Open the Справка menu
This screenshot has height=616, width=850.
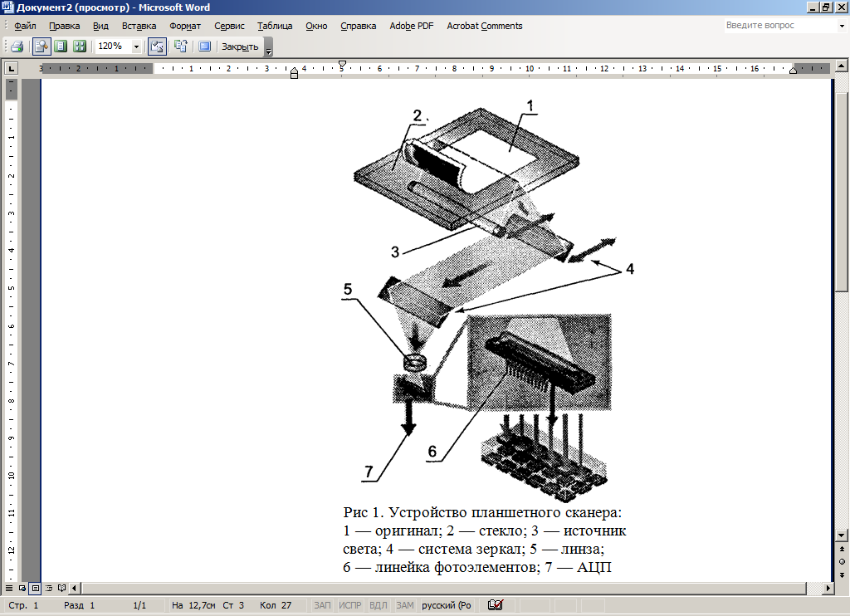pos(359,26)
